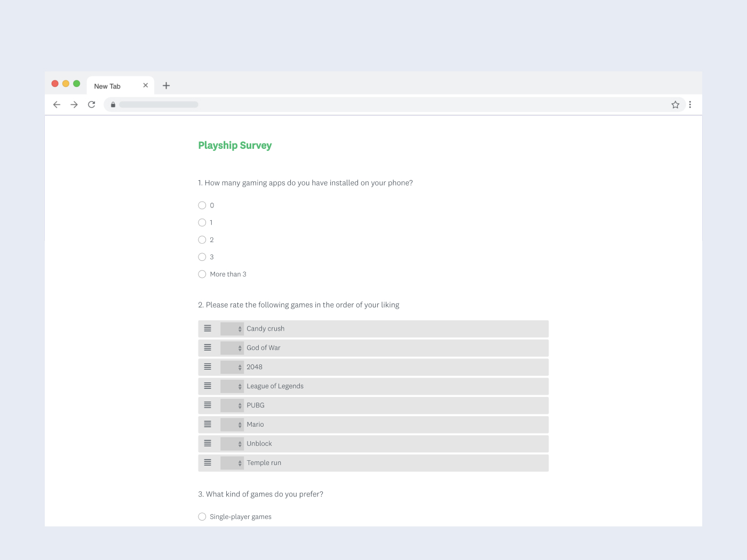Click the 2048 game label

[x=255, y=367]
